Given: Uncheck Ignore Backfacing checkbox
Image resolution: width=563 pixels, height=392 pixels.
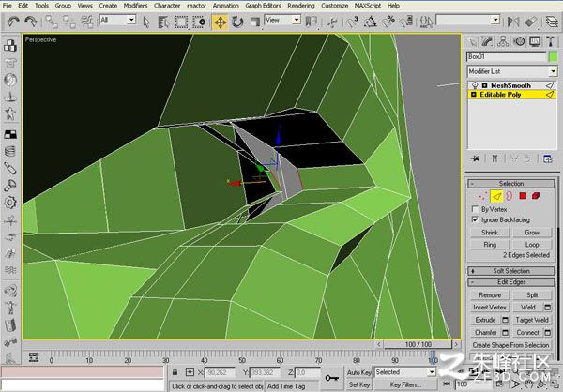Looking at the screenshot, I should (x=475, y=219).
